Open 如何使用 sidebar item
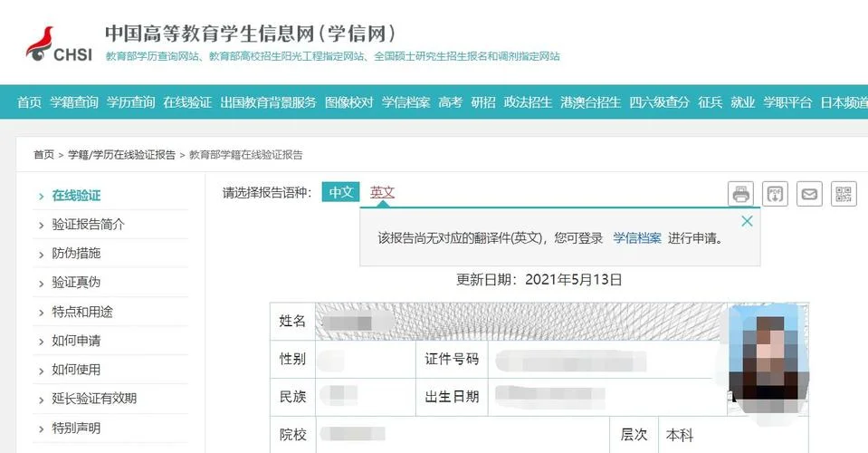 click(x=76, y=370)
